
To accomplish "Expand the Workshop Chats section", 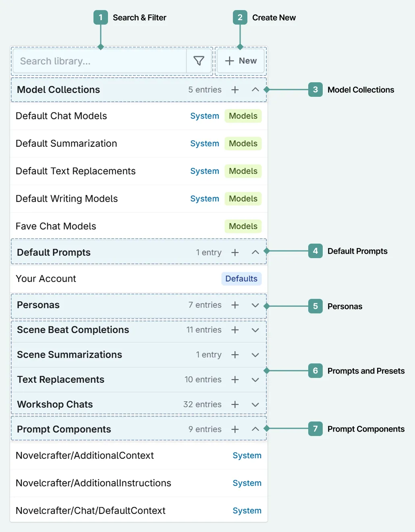I will point(255,405).
